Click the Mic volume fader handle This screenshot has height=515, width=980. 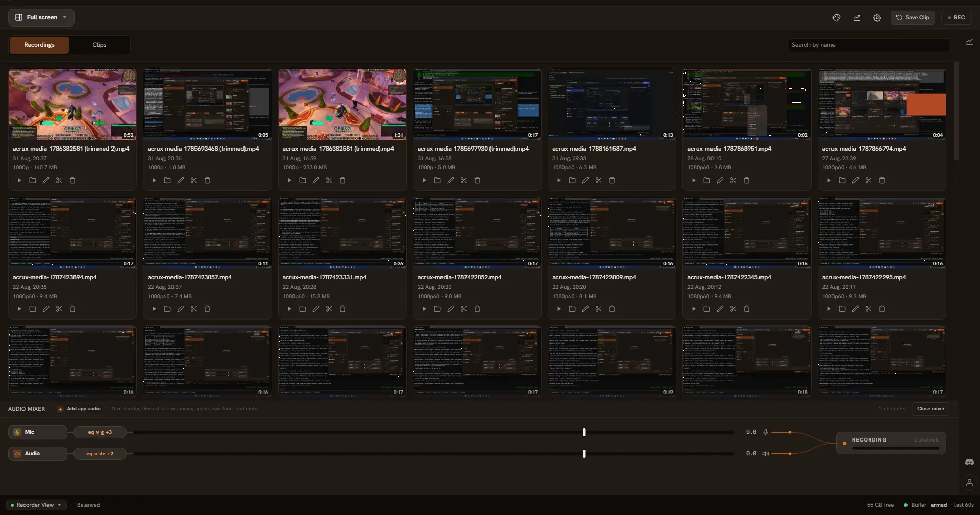(584, 432)
